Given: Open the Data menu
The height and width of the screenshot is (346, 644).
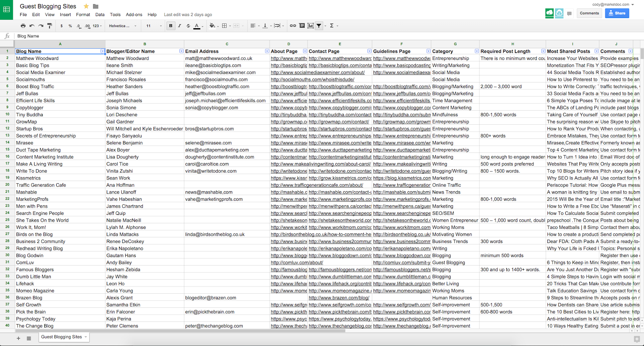Looking at the screenshot, I should 100,14.
